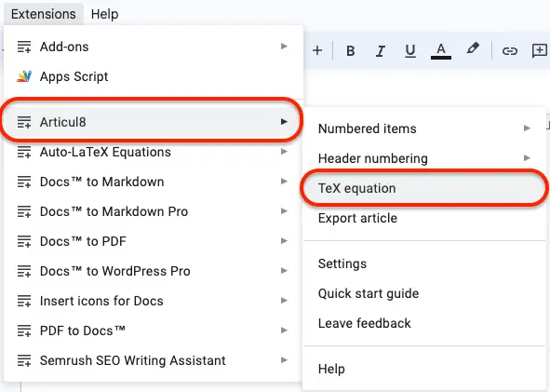Click the Articul8 list icon
This screenshot has width=550, height=392.
coord(24,122)
